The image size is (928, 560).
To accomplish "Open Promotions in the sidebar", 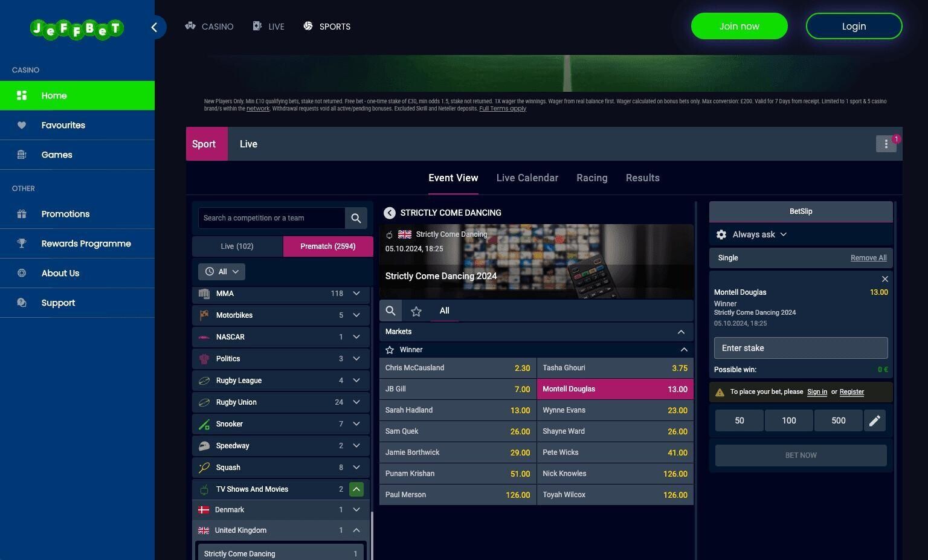I will click(x=77, y=214).
